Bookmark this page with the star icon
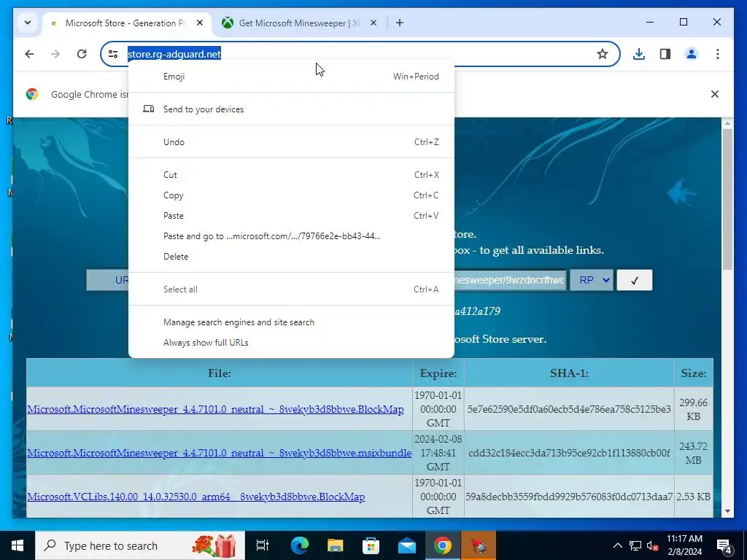 tap(602, 54)
